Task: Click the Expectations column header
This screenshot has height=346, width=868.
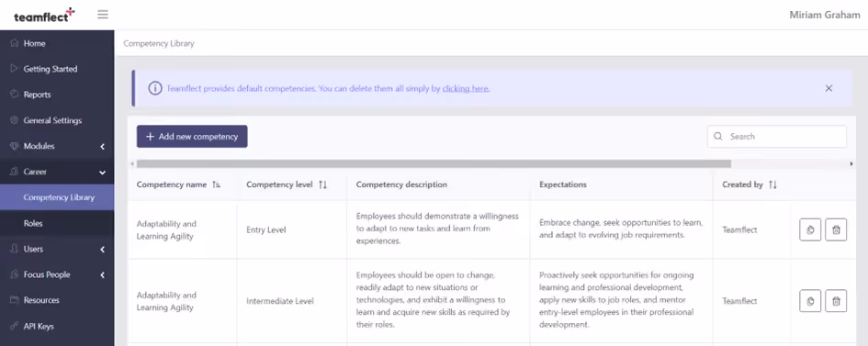Action: 563,184
